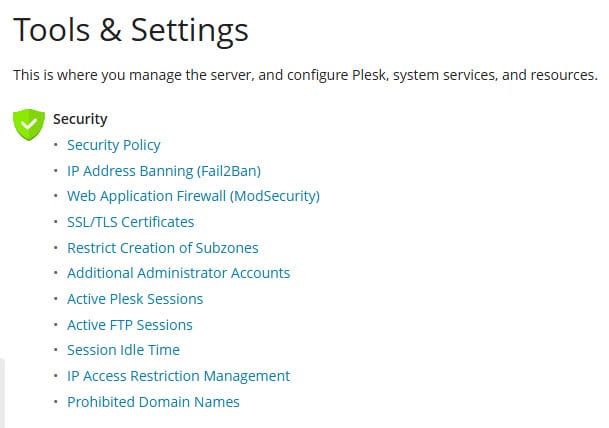Open Session Idle Time setting
The width and height of the screenshot is (609, 428).
(x=123, y=350)
